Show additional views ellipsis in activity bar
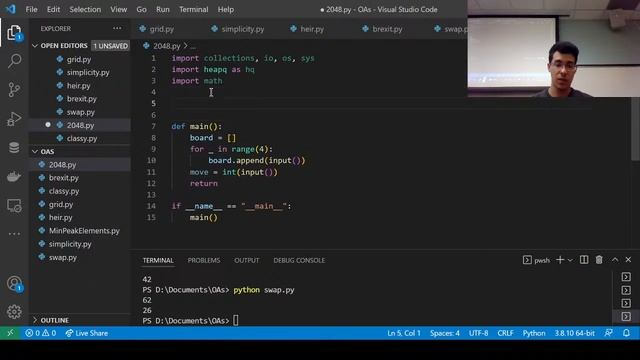The height and width of the screenshot is (360, 640). point(14,234)
